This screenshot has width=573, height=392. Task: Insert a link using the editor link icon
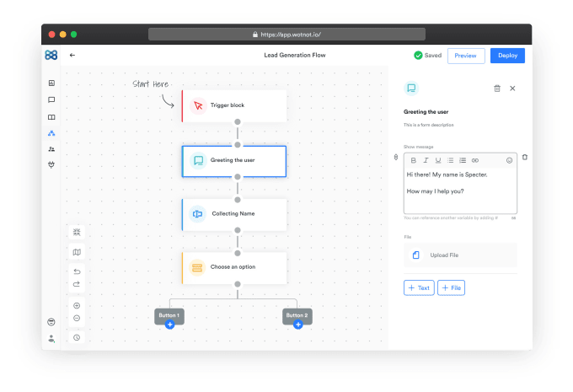coord(474,160)
